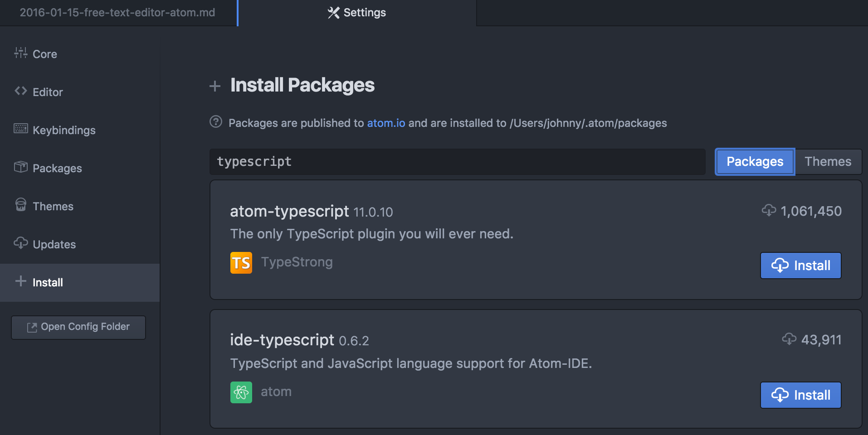Follow the atom.io link

[x=386, y=123]
